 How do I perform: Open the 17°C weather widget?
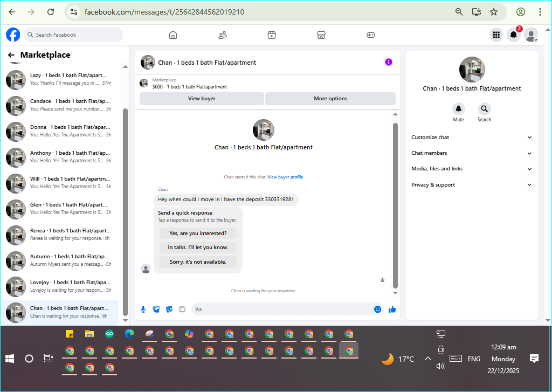point(398,359)
